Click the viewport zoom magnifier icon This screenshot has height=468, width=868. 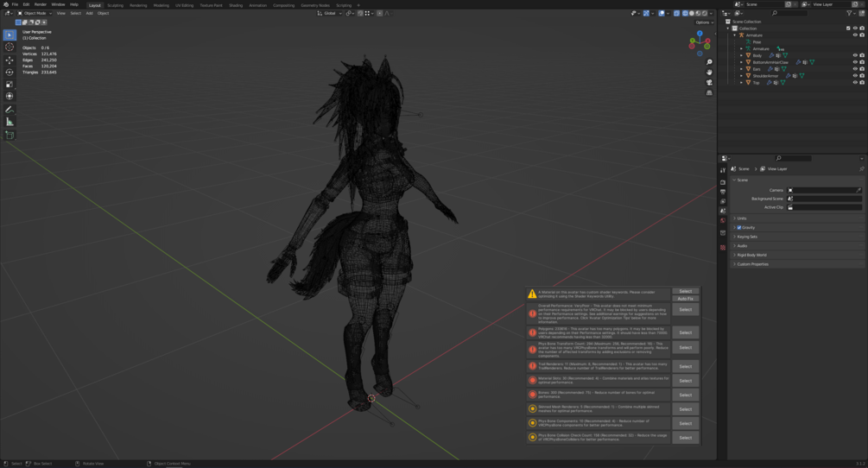click(x=709, y=62)
